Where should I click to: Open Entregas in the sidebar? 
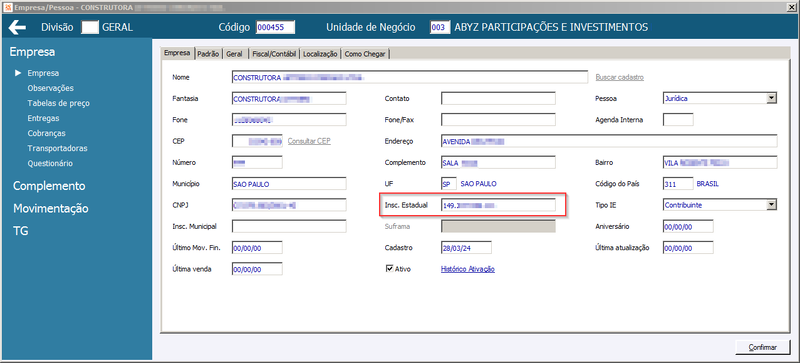pyautogui.click(x=43, y=118)
